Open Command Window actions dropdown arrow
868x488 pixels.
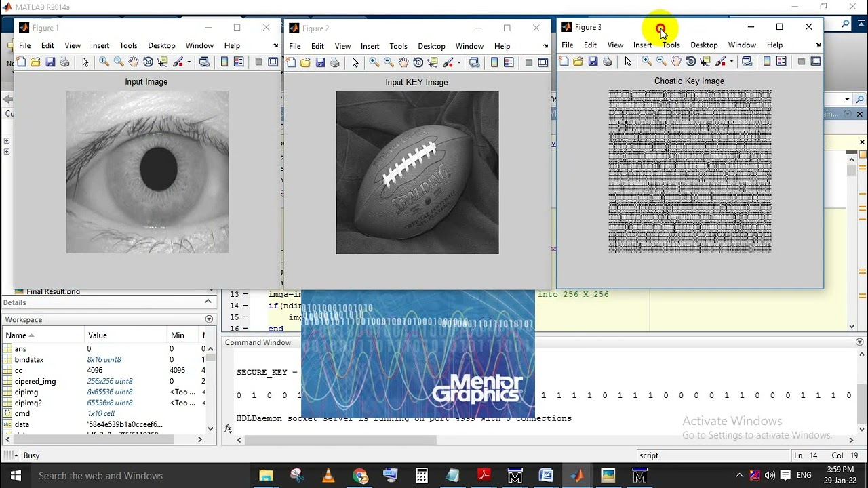tap(861, 342)
